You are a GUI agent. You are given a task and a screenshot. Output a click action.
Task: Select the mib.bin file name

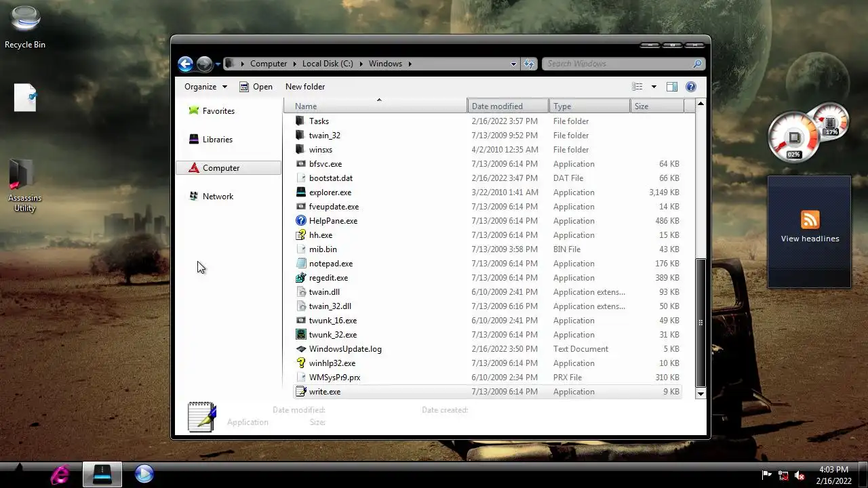click(x=323, y=249)
